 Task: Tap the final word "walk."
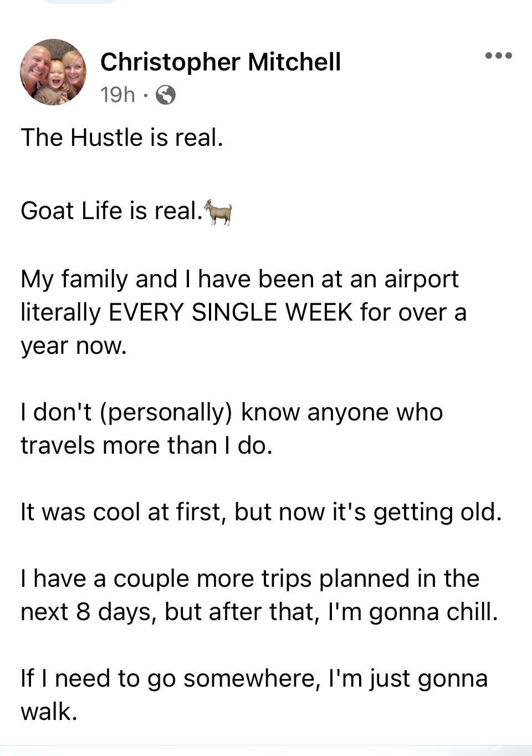point(49,712)
